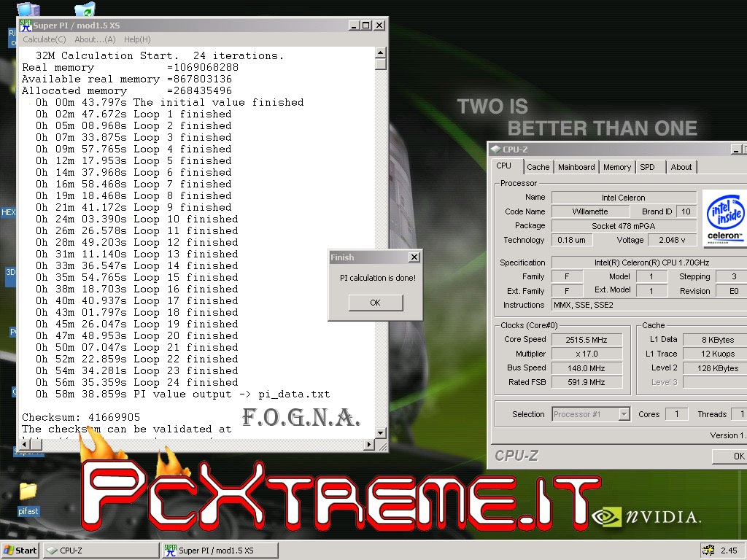Viewport: 747px width, 560px height.
Task: Click the Cores value 1
Action: point(676,414)
